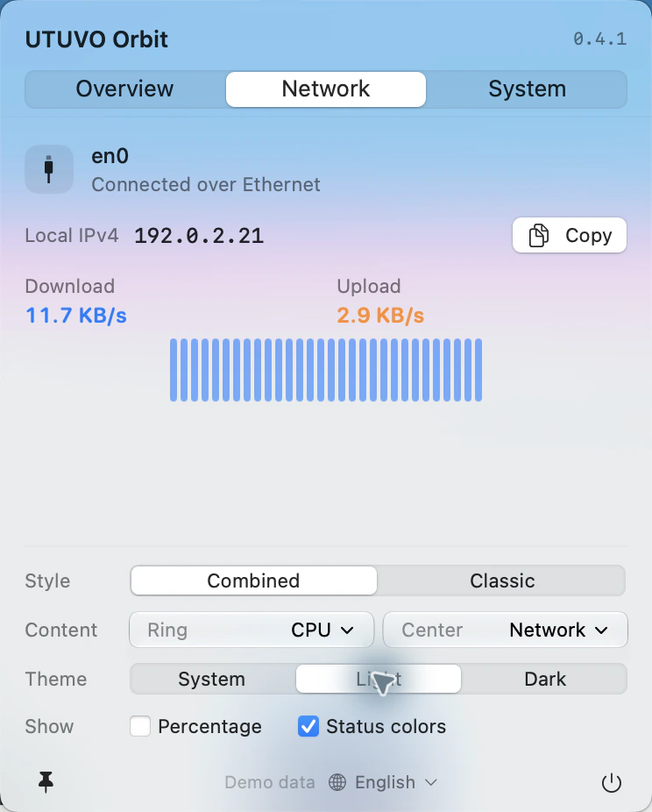
Task: Set theme to System
Action: [212, 679]
